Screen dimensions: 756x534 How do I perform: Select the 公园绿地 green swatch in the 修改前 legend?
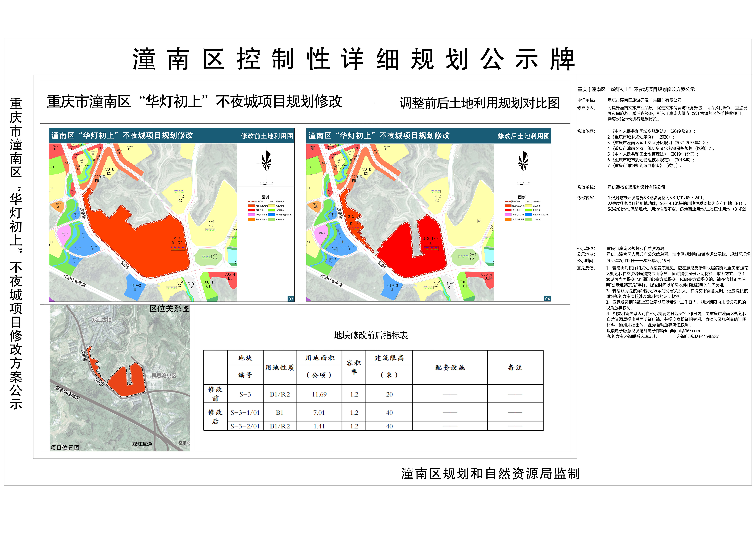point(271,210)
